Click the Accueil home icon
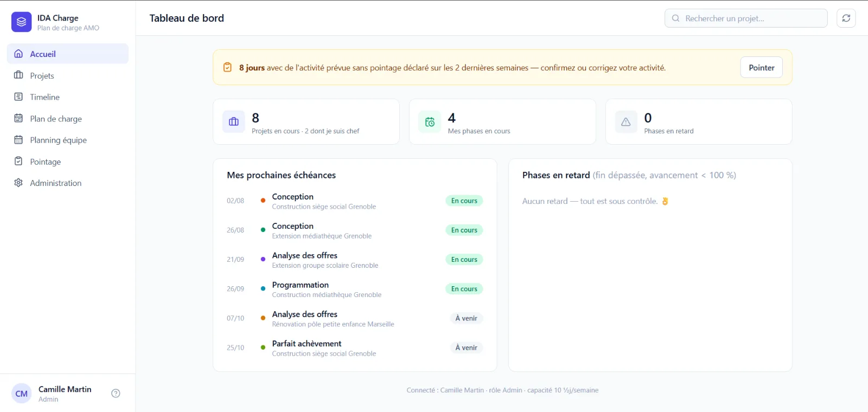This screenshot has width=868, height=412. [x=18, y=54]
